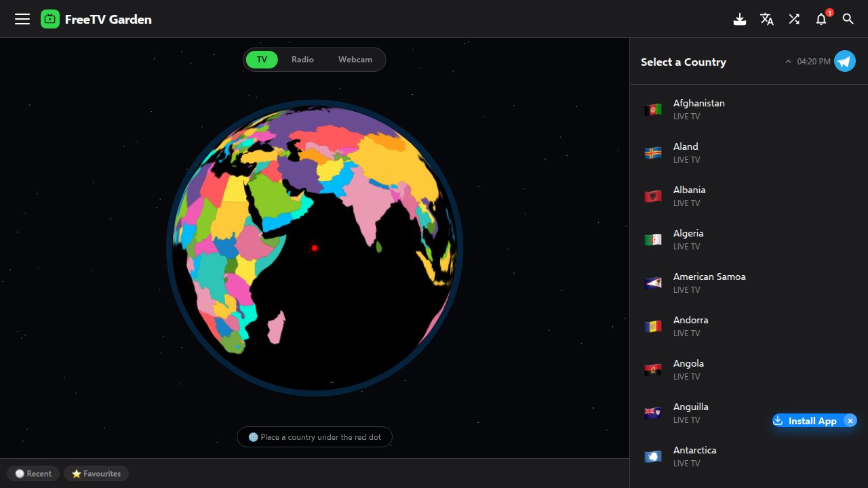
Task: Switch to the Radio tab
Action: click(302, 60)
